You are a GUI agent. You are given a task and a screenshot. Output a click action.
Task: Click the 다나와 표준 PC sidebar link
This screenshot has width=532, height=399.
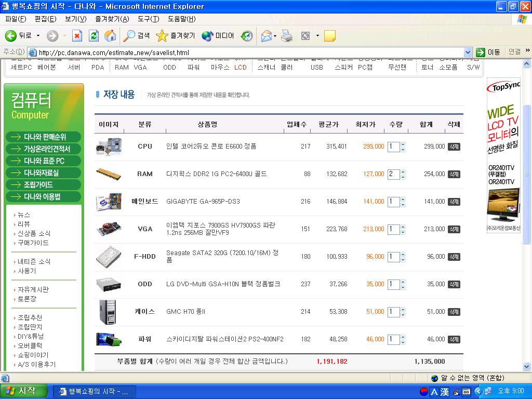(44, 161)
